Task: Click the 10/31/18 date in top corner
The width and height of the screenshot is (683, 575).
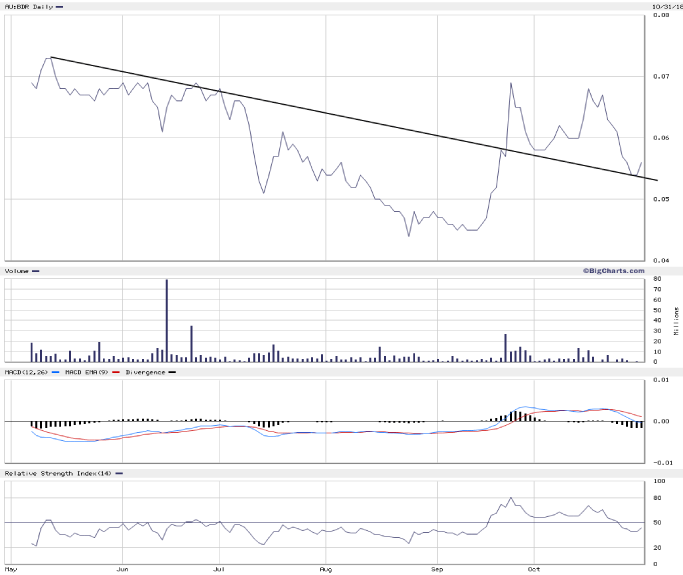Action: click(x=665, y=7)
